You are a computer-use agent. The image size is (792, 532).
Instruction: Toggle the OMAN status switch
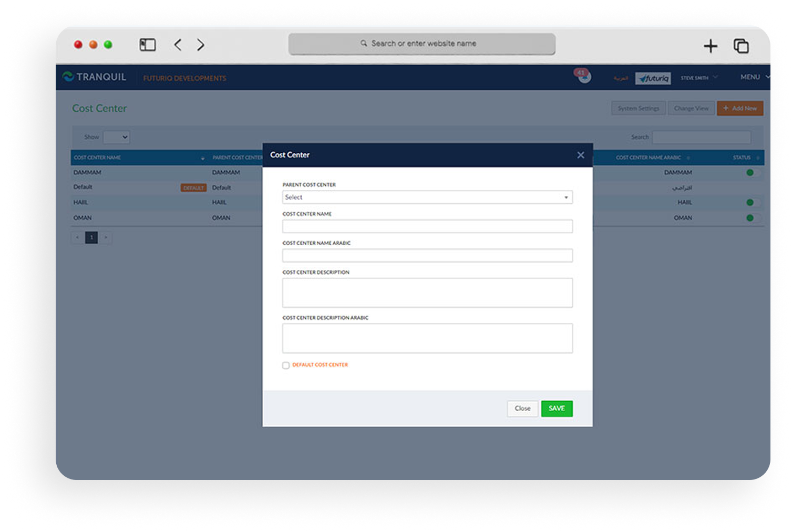752,218
